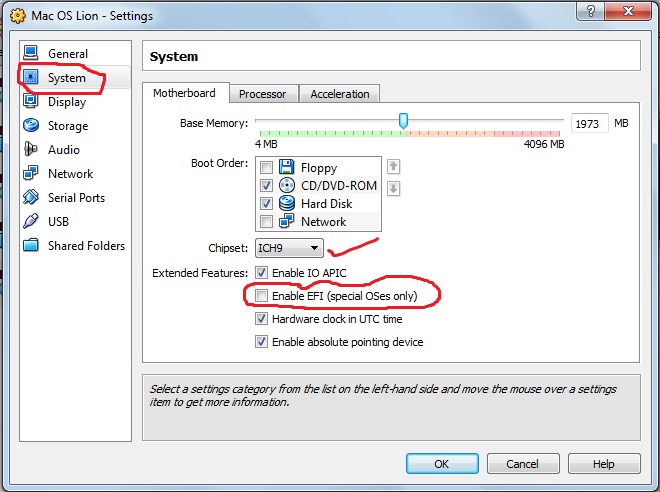The width and height of the screenshot is (660, 492).
Task: Toggle Hardware clock in UTC time
Action: 261,319
